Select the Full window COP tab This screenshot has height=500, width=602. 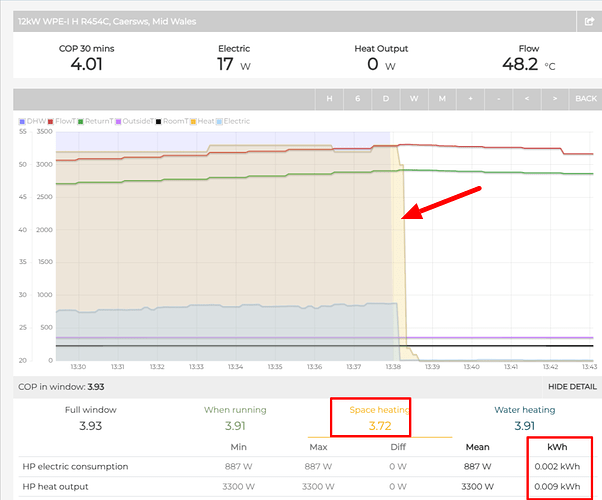[x=91, y=418]
